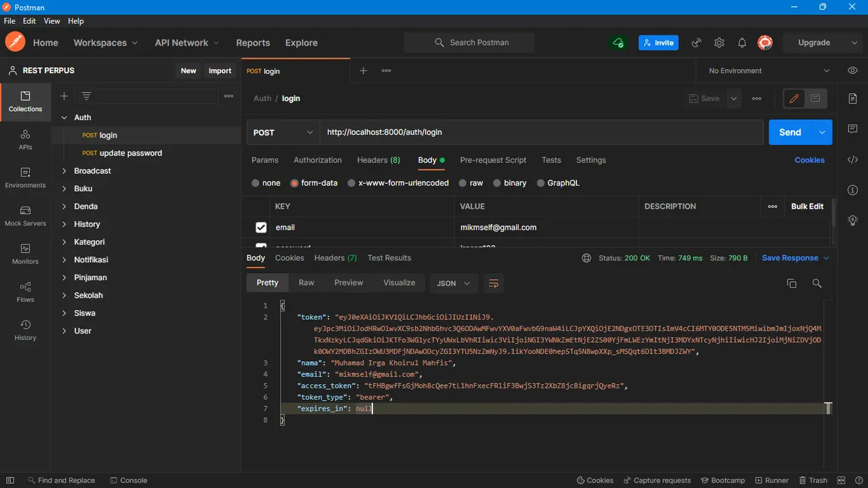Open the Send button dropdown arrow
The height and width of the screenshot is (488, 868).
823,133
